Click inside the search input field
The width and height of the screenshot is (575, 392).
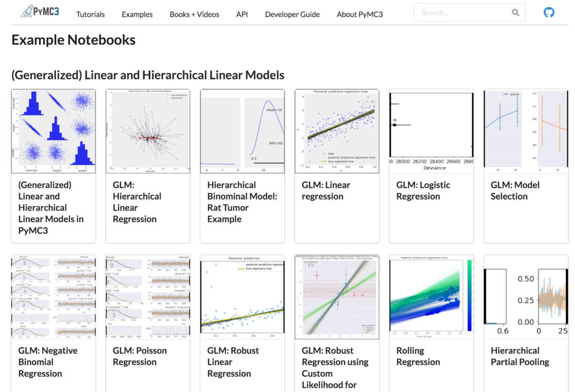click(x=460, y=12)
